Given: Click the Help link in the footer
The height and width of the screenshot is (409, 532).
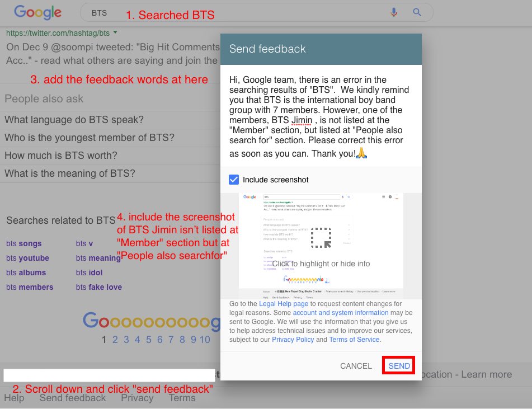Looking at the screenshot, I should click(x=14, y=398).
